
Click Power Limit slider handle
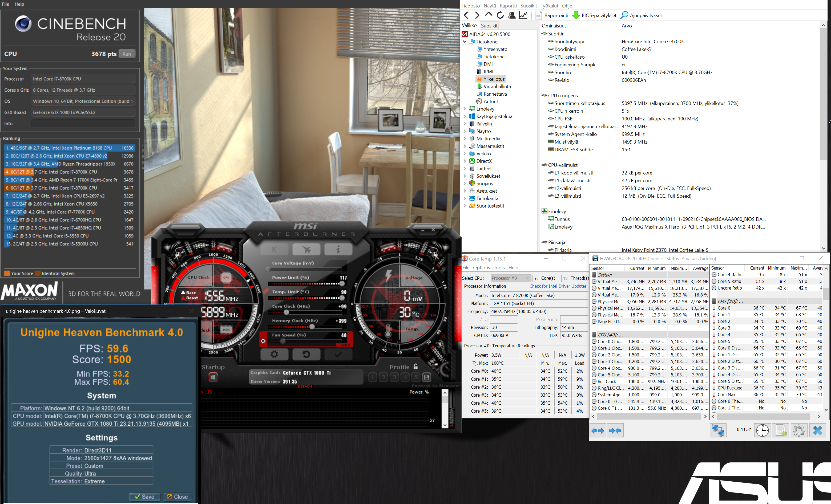pos(342,284)
